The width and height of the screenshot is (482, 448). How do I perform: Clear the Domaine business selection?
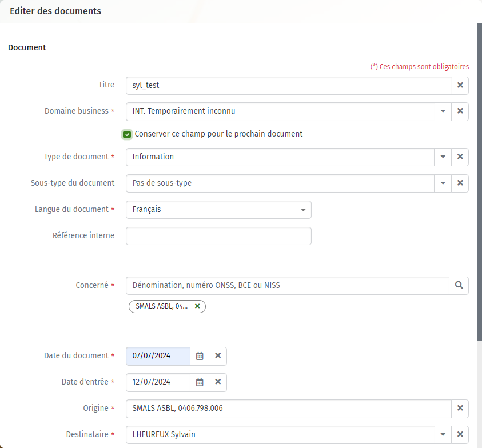(x=460, y=111)
